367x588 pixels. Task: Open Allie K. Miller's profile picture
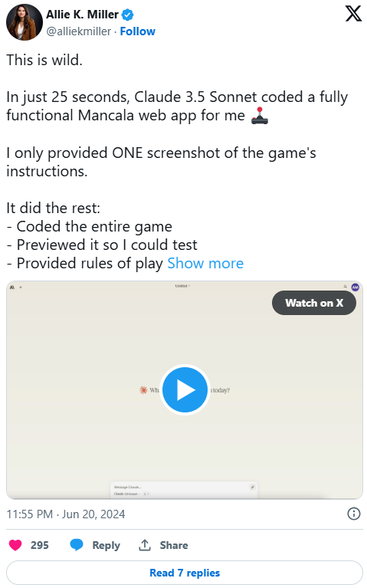(25, 22)
